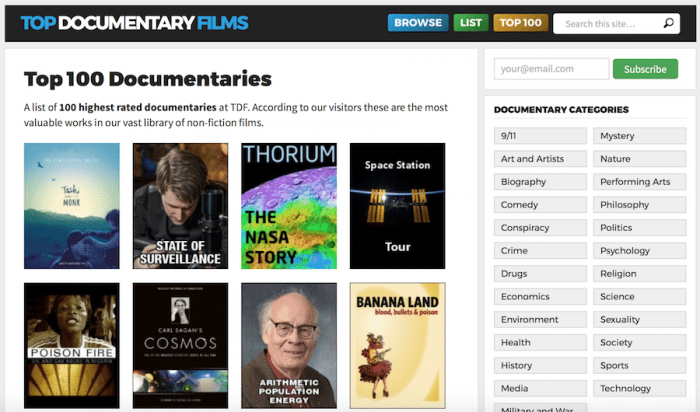Click the Top 100 Documentaries heading
This screenshot has width=700, height=412.
pyautogui.click(x=148, y=79)
